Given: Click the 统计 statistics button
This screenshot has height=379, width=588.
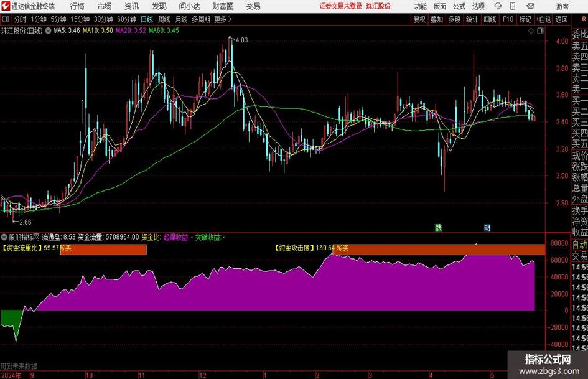Looking at the screenshot, I should (472, 19).
